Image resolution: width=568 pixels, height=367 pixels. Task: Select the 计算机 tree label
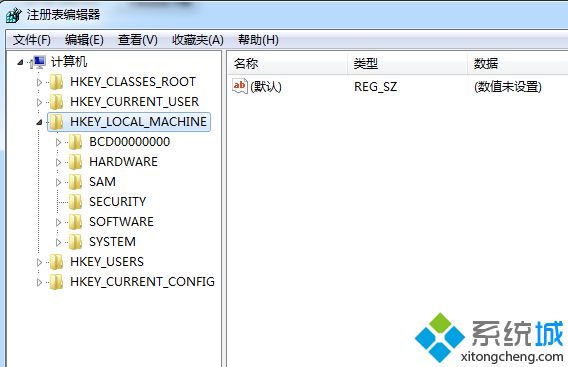[x=69, y=62]
